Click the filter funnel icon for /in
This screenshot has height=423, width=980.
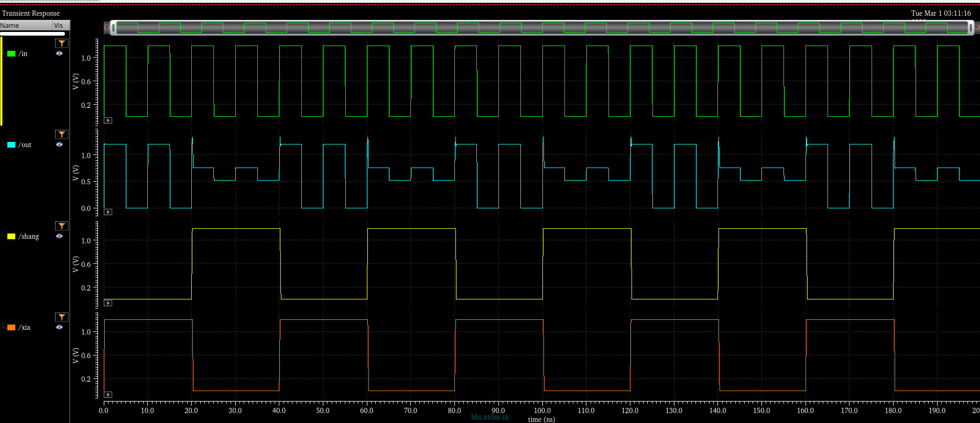[x=62, y=43]
